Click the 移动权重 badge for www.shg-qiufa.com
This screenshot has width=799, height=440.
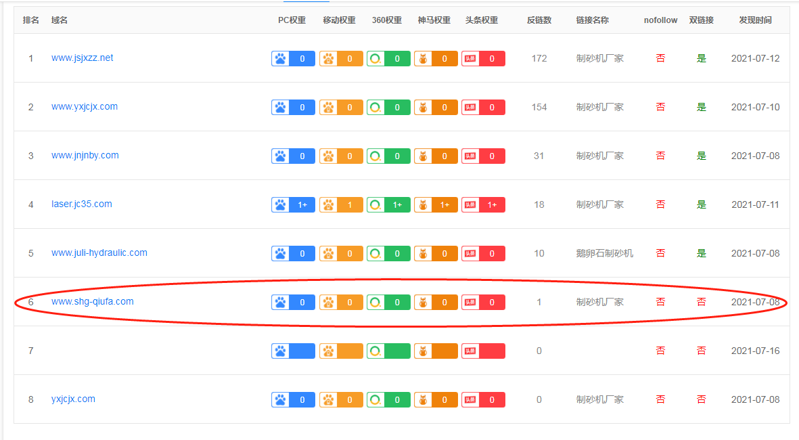pos(341,302)
